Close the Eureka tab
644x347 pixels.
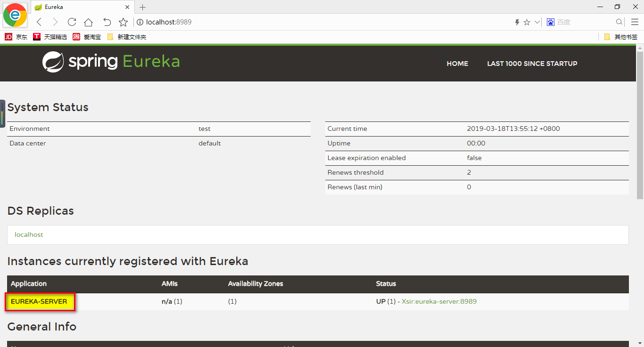click(127, 7)
